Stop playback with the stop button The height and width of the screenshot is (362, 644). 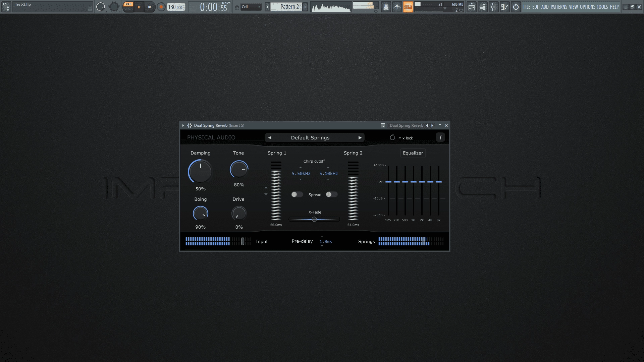tap(150, 7)
